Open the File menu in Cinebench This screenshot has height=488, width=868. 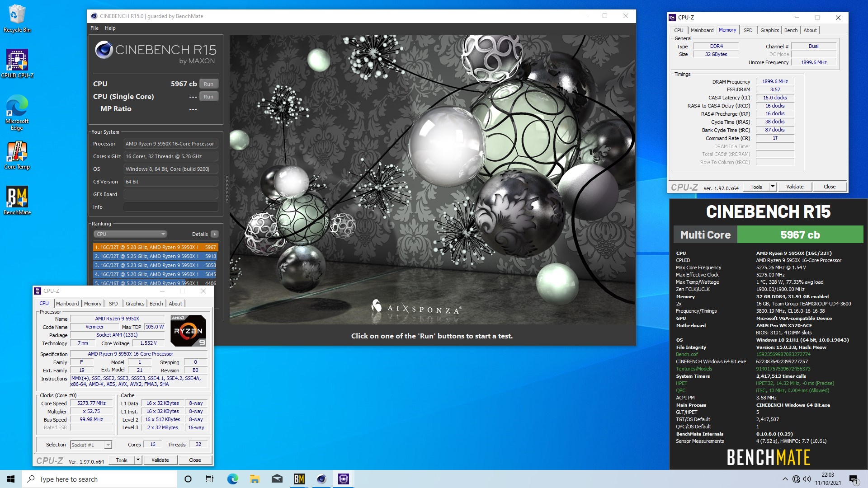click(94, 28)
